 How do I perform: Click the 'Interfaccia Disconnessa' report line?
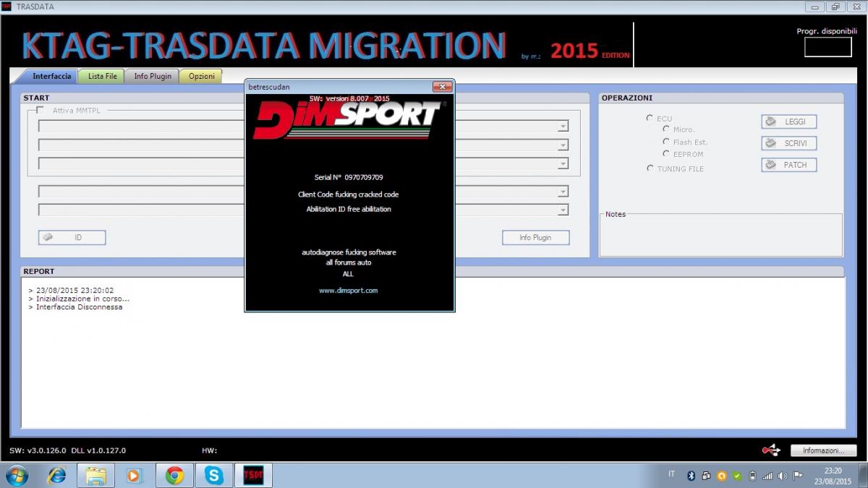(79, 307)
